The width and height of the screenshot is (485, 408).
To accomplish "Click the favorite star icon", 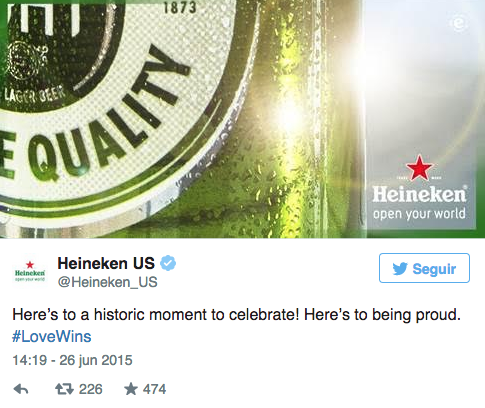I will point(131,389).
